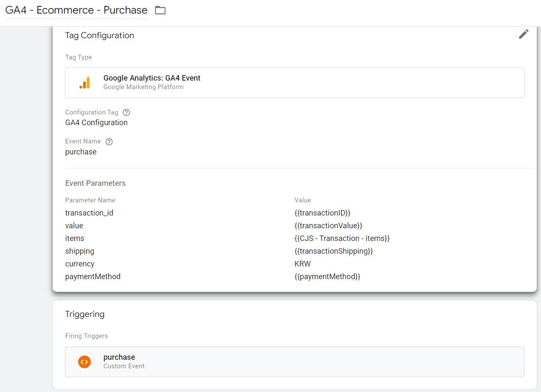Viewport: 541px width, 392px height.
Task: Click the orange purchase trigger icon
Action: pyautogui.click(x=85, y=361)
